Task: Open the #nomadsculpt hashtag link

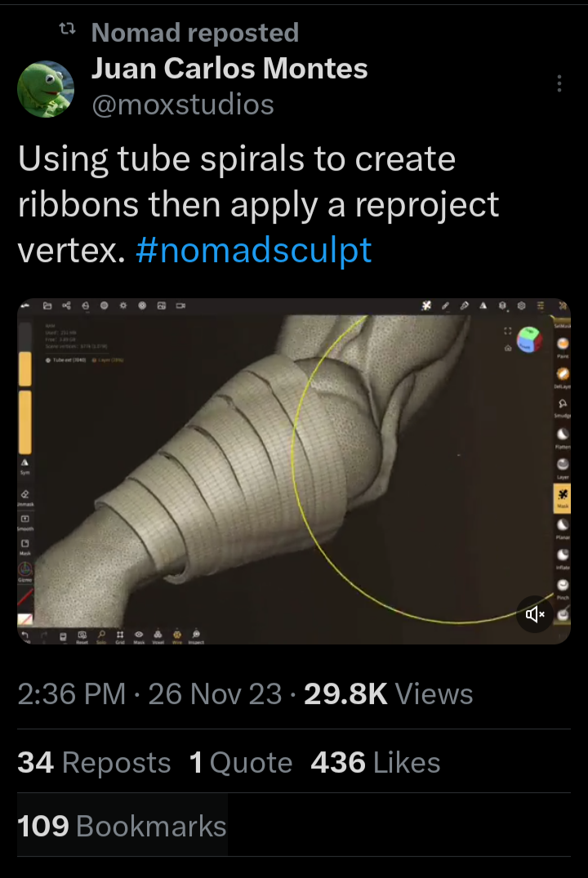Action: pos(254,249)
